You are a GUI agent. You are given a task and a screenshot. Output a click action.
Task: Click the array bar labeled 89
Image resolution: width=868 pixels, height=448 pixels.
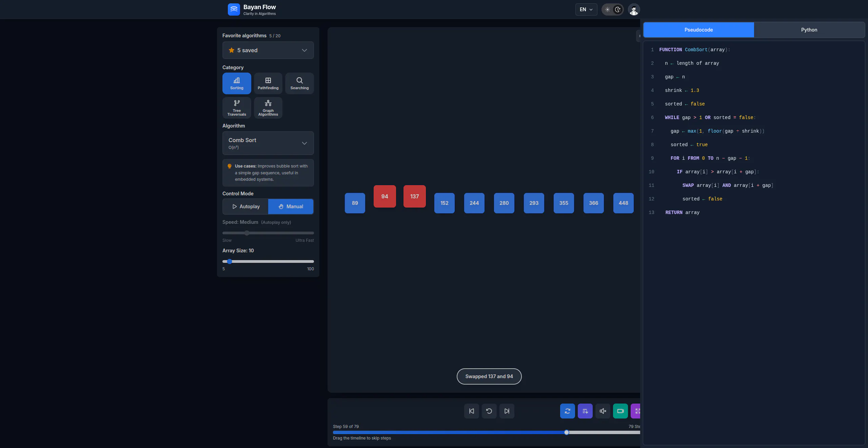click(x=355, y=203)
